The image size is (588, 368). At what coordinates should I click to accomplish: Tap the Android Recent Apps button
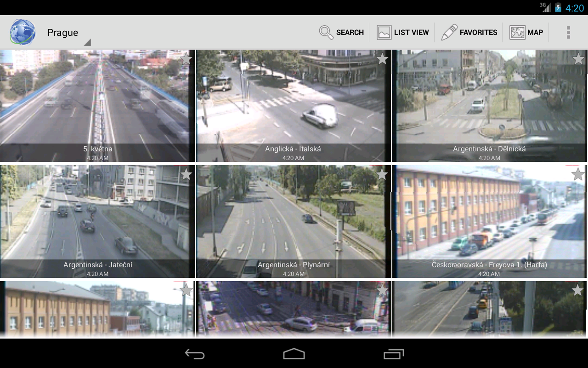click(x=393, y=354)
